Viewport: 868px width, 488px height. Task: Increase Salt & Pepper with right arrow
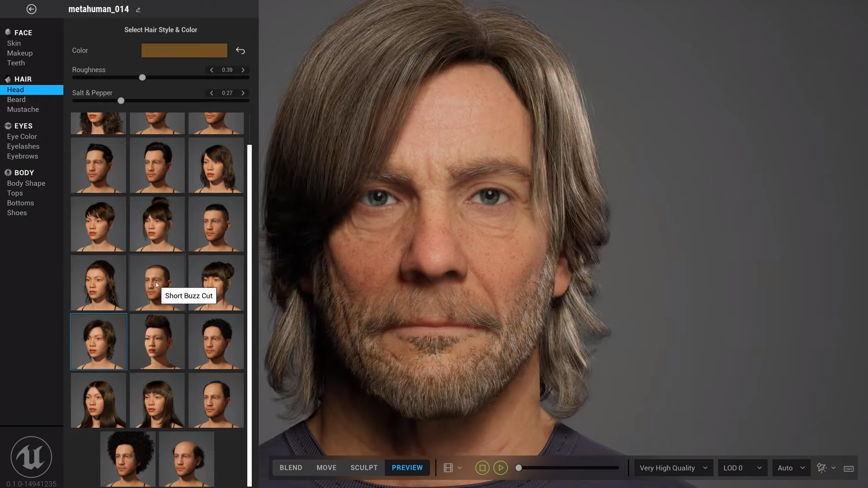[243, 93]
